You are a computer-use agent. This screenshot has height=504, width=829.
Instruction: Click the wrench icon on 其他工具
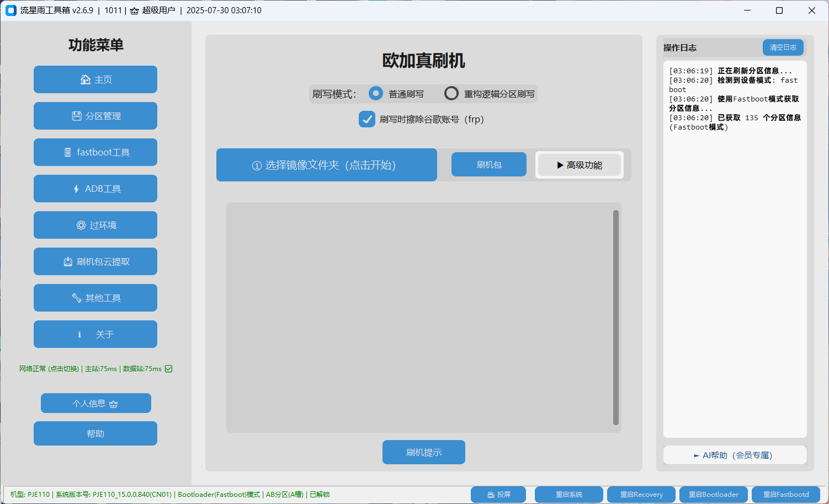pos(77,298)
